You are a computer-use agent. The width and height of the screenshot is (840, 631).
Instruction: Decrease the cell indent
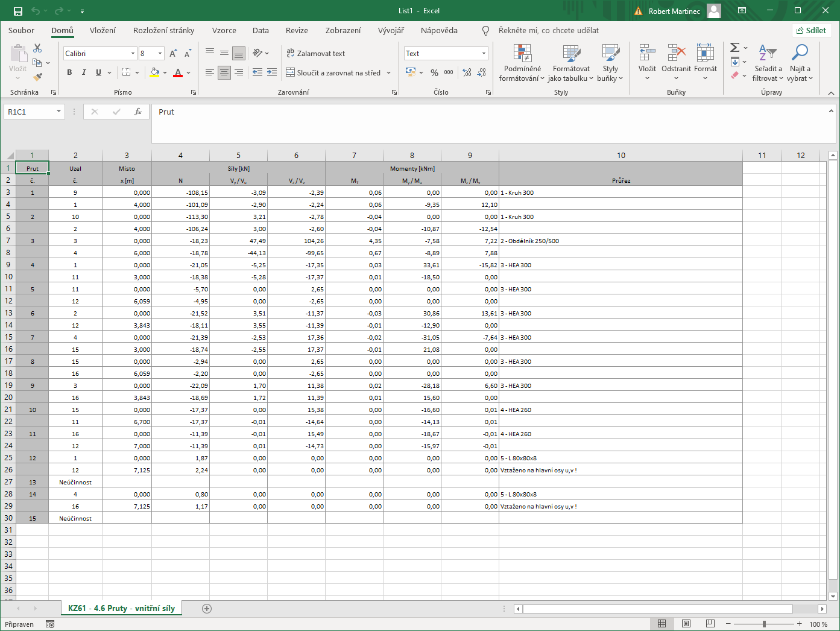pyautogui.click(x=257, y=72)
